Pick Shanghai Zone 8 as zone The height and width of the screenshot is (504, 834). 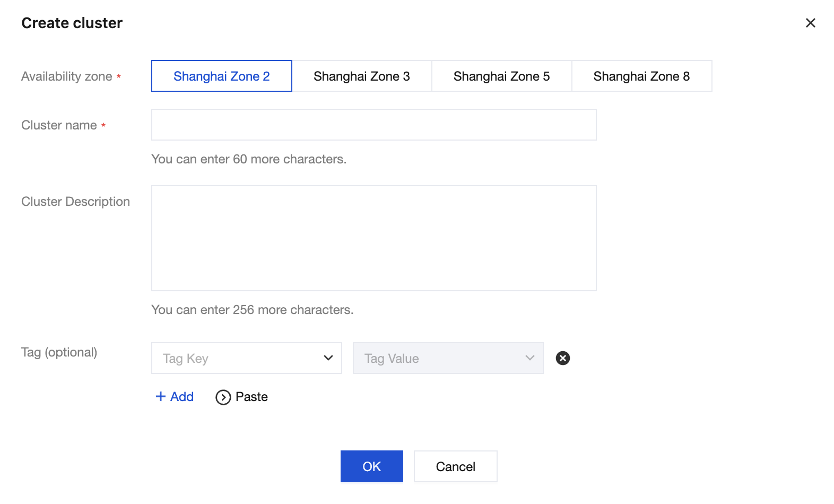coord(641,76)
